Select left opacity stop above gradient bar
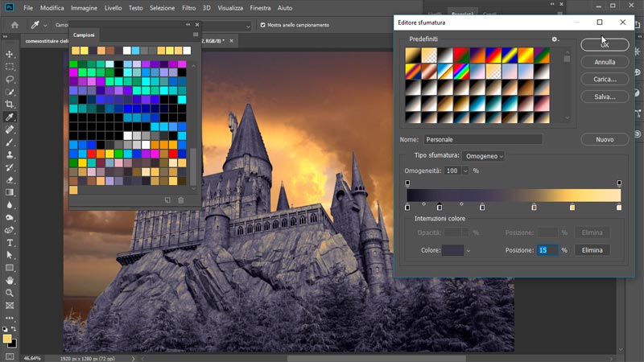Image resolution: width=644 pixels, height=362 pixels. click(407, 183)
